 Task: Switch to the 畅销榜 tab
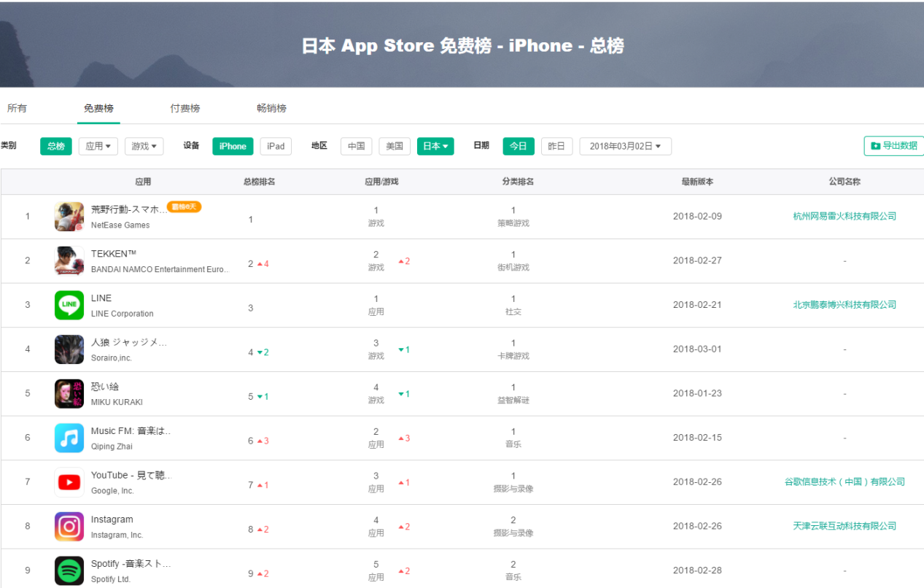[x=272, y=108]
